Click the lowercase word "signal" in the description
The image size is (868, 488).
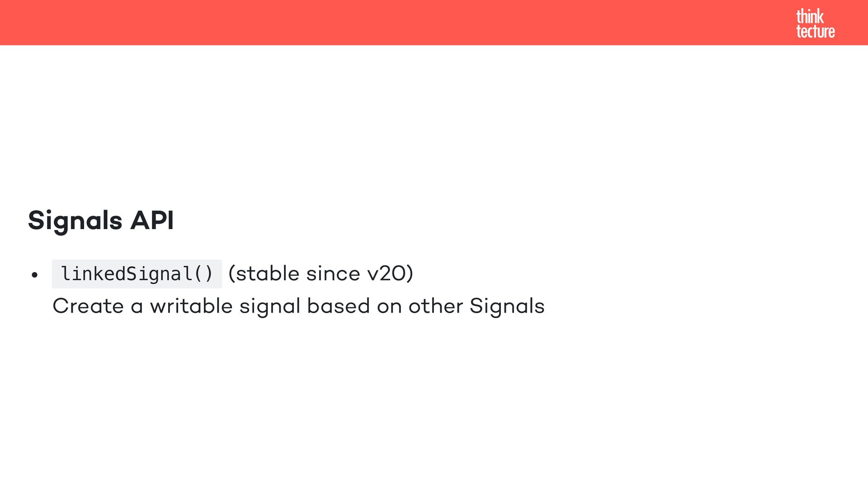270,307
